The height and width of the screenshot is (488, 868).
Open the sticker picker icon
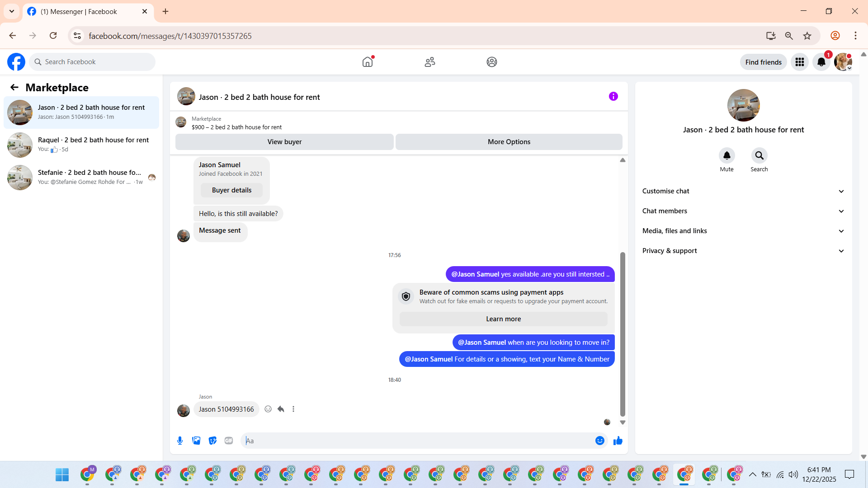[212, 441]
